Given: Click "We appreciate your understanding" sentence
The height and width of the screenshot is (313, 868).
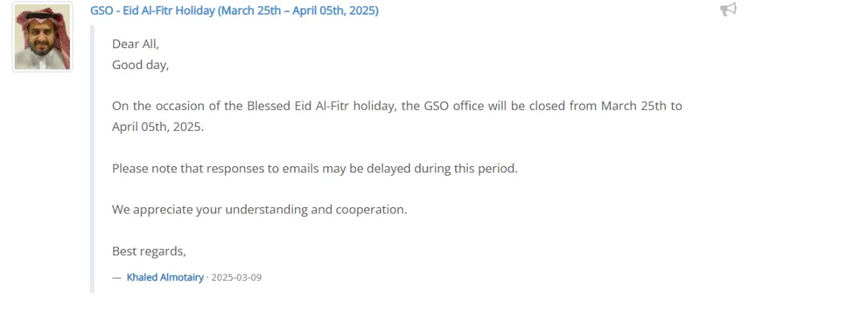Looking at the screenshot, I should 259,209.
